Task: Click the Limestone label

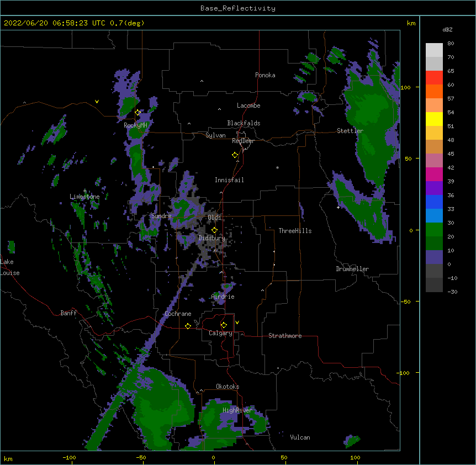Action: pos(84,197)
